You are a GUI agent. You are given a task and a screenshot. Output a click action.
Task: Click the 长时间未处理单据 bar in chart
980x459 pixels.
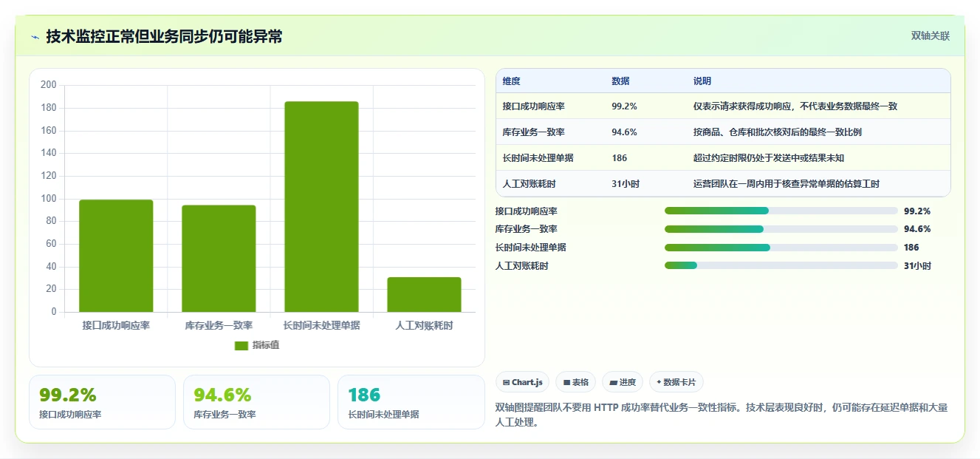pos(321,207)
